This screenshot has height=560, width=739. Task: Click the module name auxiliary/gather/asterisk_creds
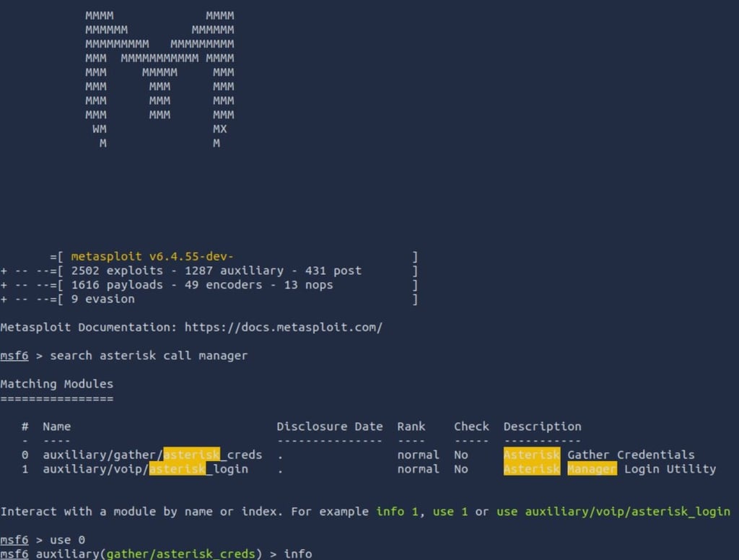click(x=152, y=455)
